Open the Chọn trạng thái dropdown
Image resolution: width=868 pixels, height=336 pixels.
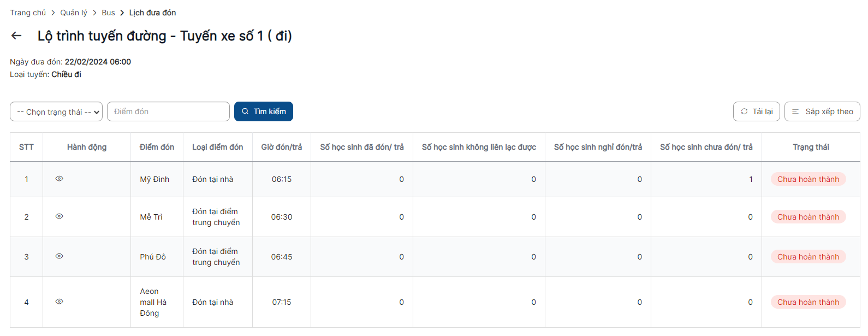[x=56, y=111]
